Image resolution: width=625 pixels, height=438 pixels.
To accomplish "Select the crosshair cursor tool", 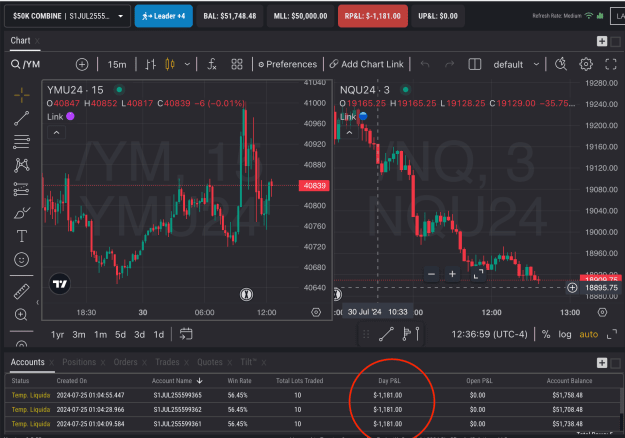I will (22, 95).
